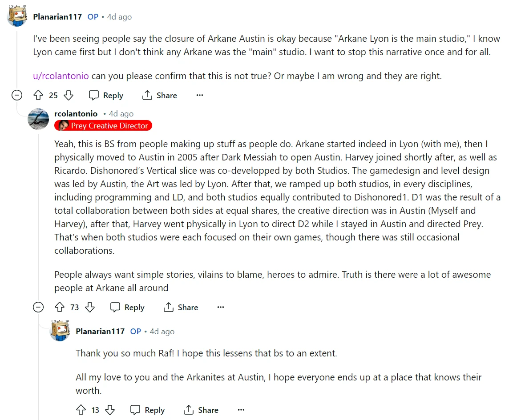
Task: Downvote the comment with 25 points
Action: [68, 95]
